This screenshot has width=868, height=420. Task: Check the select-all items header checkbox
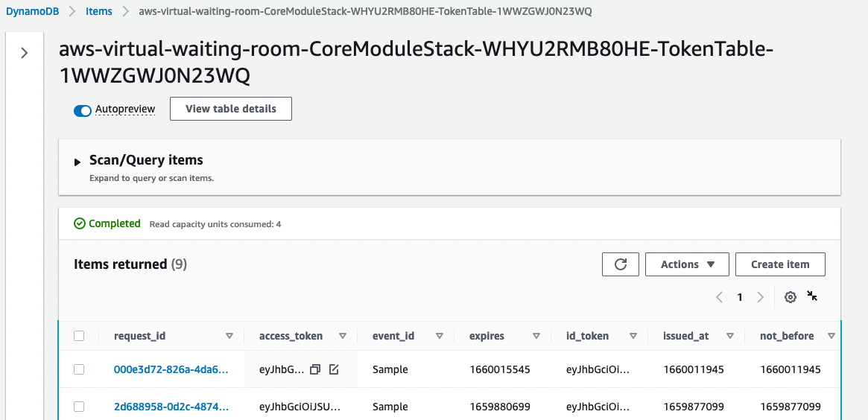(x=79, y=336)
